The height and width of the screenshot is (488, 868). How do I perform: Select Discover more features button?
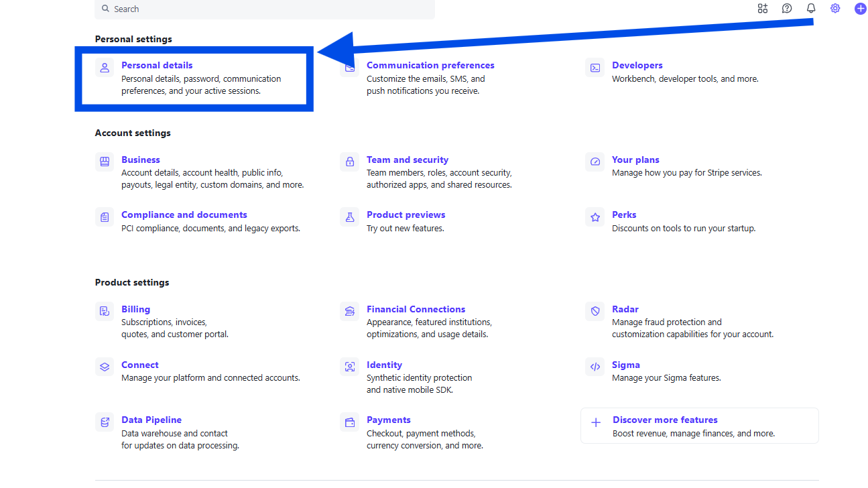(x=699, y=426)
